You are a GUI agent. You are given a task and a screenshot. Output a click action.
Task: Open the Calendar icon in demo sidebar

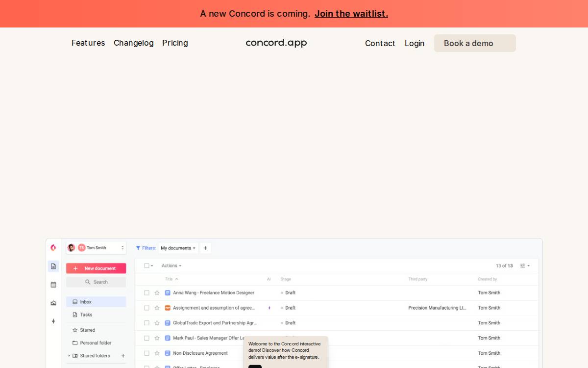tap(53, 285)
